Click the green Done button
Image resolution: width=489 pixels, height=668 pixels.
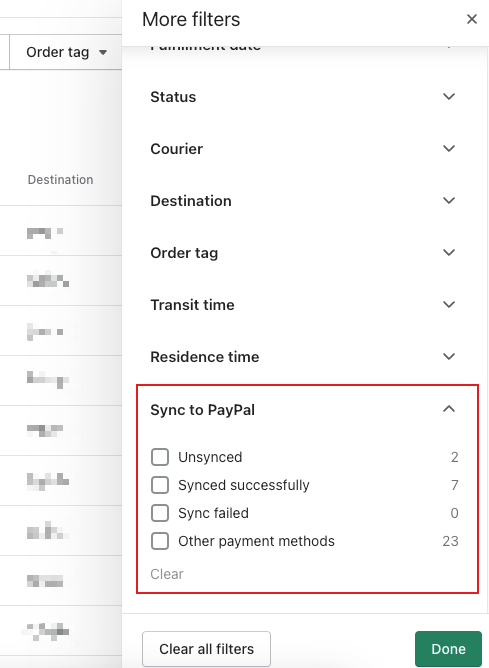click(x=448, y=649)
